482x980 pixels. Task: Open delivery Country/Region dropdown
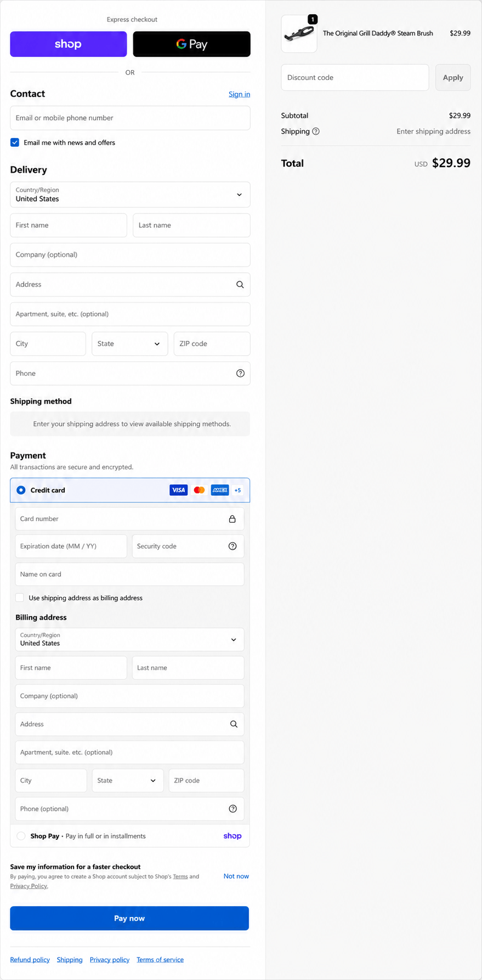130,194
